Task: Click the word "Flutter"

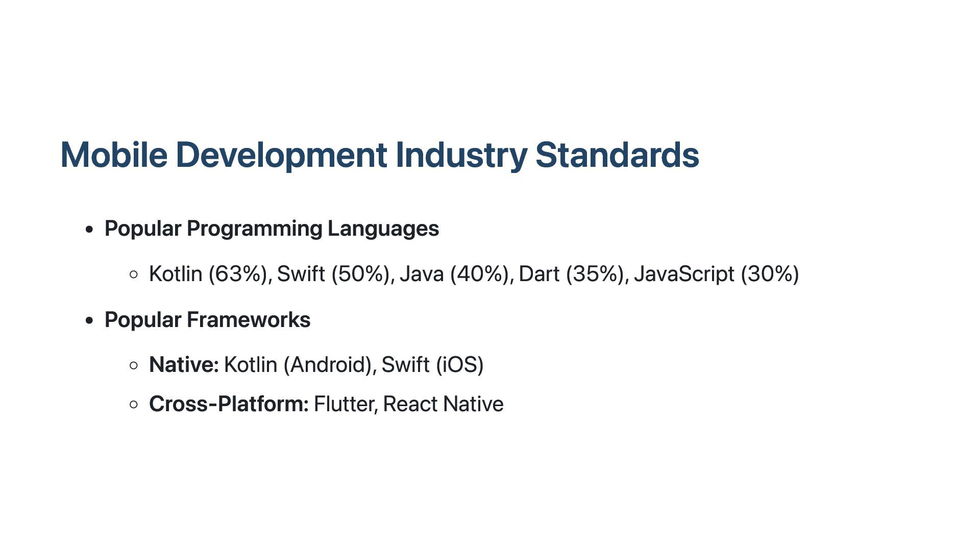Action: 345,404
